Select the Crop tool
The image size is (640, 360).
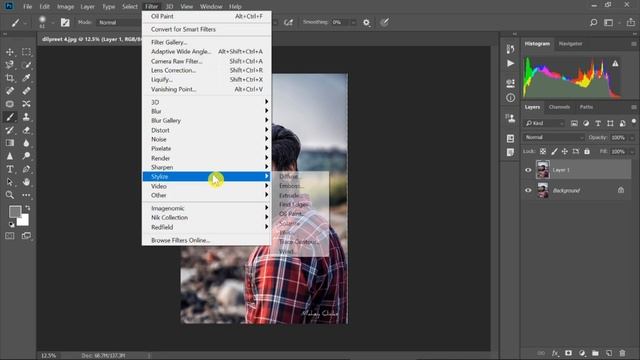[x=10, y=78]
